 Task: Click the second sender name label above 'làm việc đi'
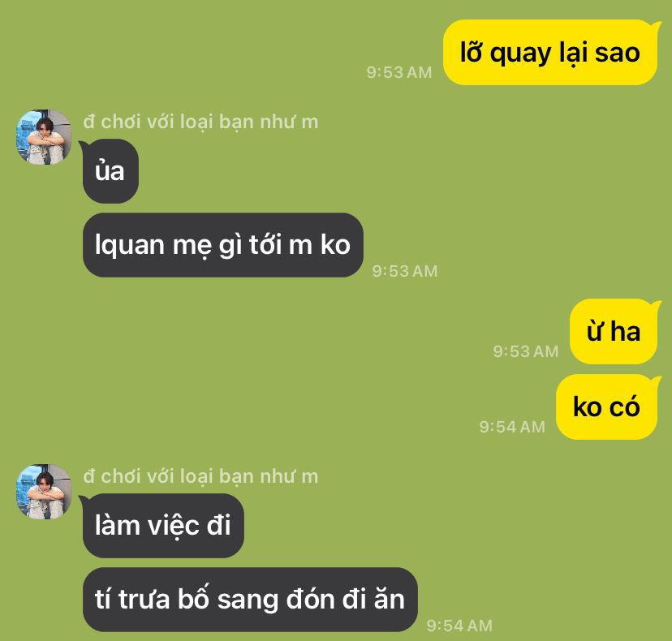(201, 476)
